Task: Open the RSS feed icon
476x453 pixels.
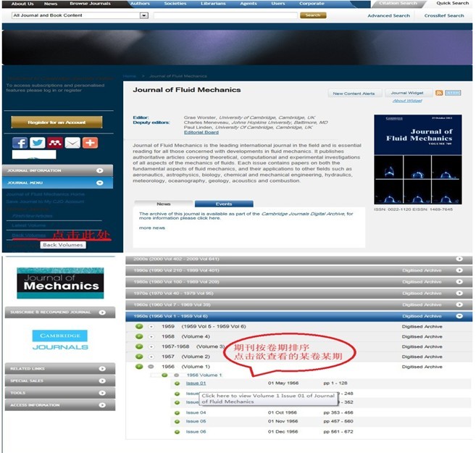Action: pos(439,93)
